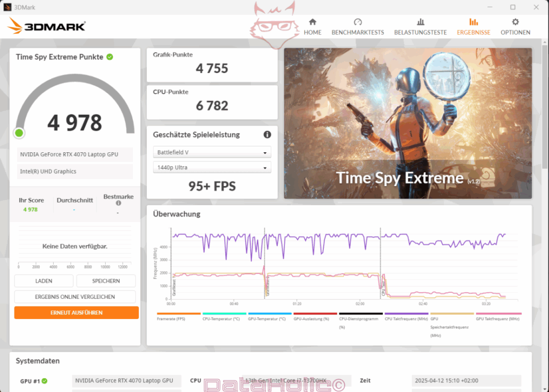The height and width of the screenshot is (392, 549).
Task: Click the green dot on the score gauge
Action: click(19, 133)
